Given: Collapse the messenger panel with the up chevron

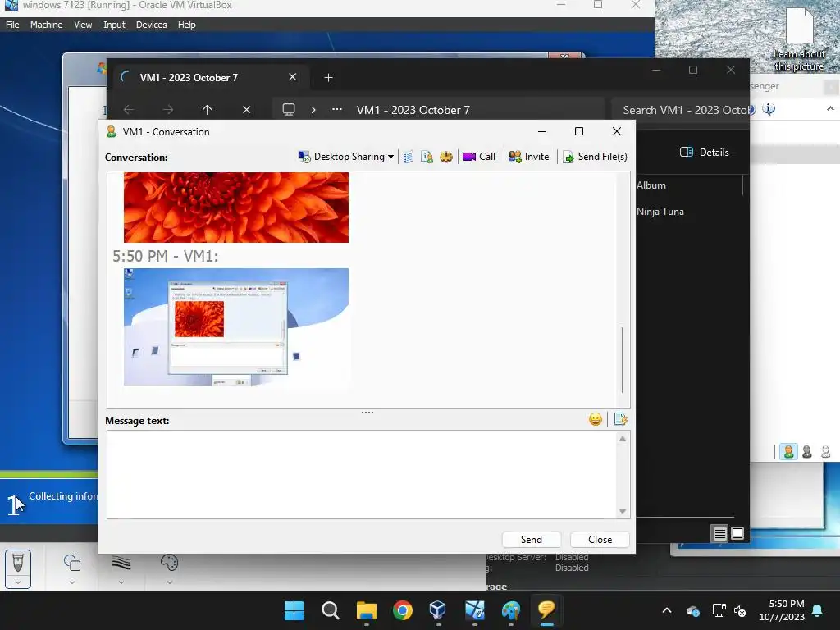Looking at the screenshot, I should 830,109.
